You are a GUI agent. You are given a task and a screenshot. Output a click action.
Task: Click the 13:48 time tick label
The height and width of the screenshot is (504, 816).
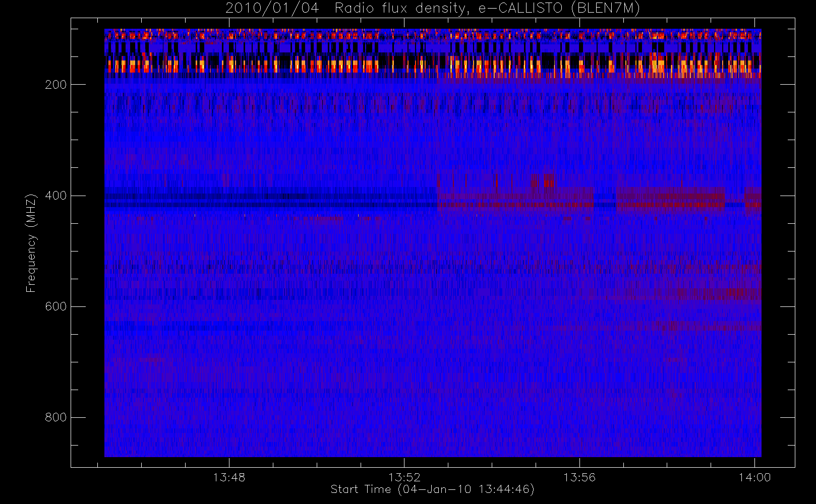(x=229, y=477)
